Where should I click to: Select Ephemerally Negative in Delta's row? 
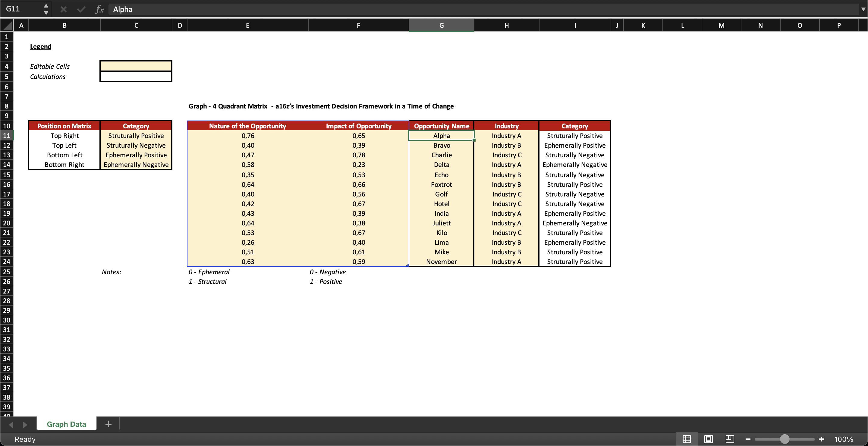click(575, 165)
